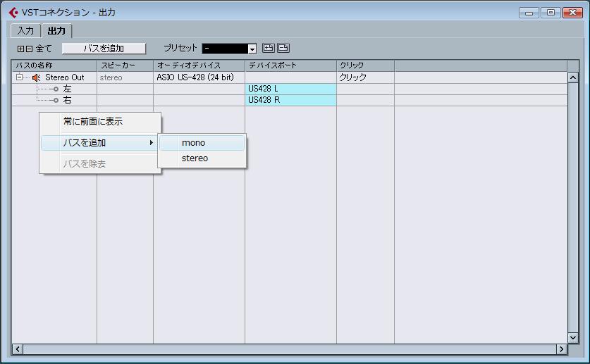Click the スピーカー column header
The width and height of the screenshot is (590, 364).
125,65
